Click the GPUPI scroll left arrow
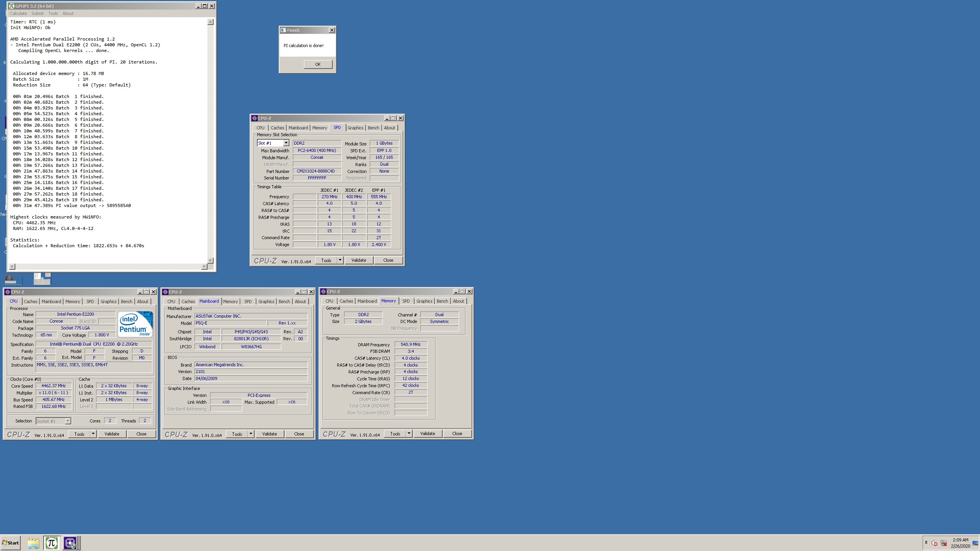The height and width of the screenshot is (551, 980). click(12, 266)
